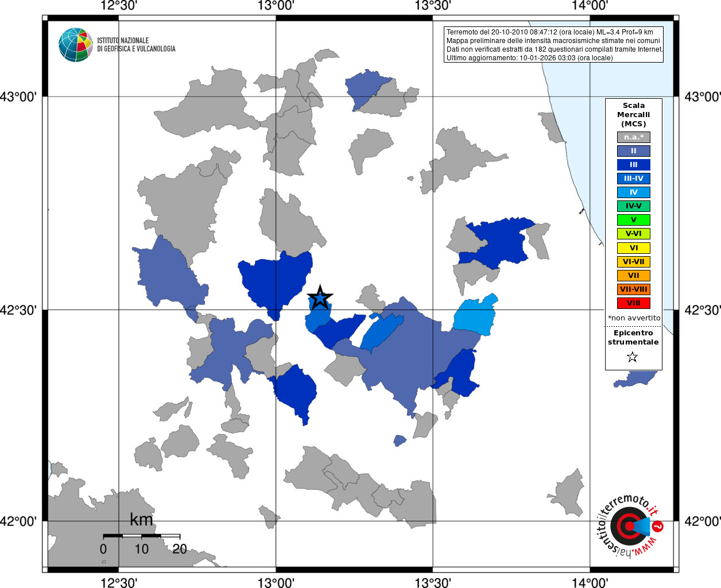Click the haisentitoilterremoto.it circular logo
The height and width of the screenshot is (588, 721).
click(x=630, y=527)
